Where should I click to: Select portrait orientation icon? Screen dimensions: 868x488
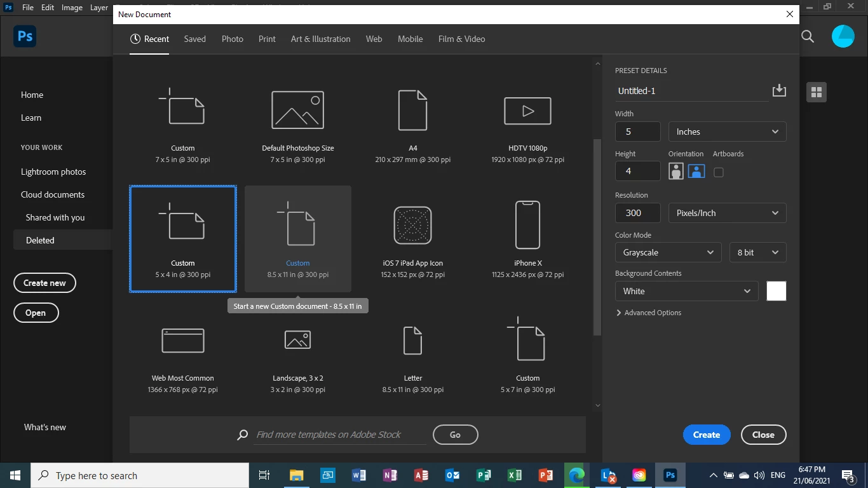pyautogui.click(x=676, y=172)
